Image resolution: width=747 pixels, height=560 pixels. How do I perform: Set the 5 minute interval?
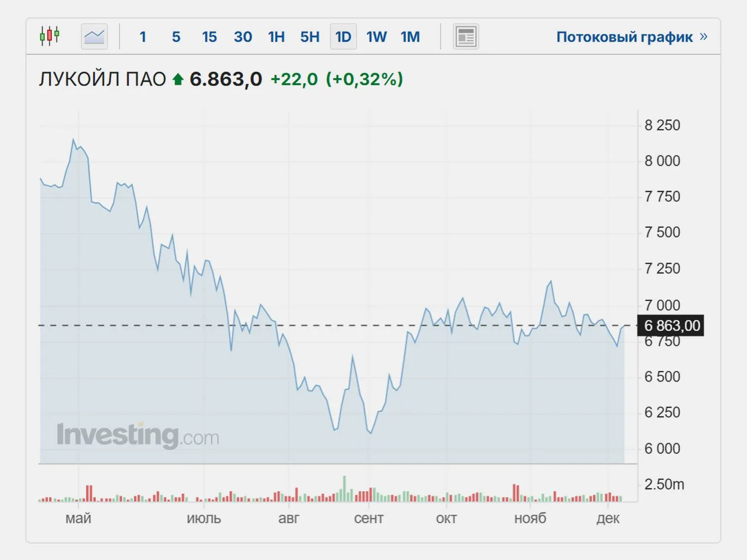click(x=176, y=37)
